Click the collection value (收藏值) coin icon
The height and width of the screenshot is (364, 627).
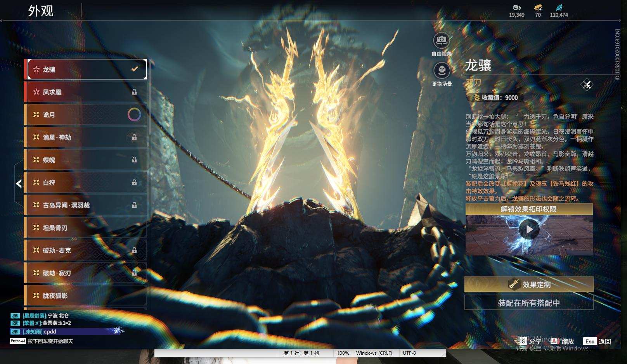pyautogui.click(x=476, y=98)
